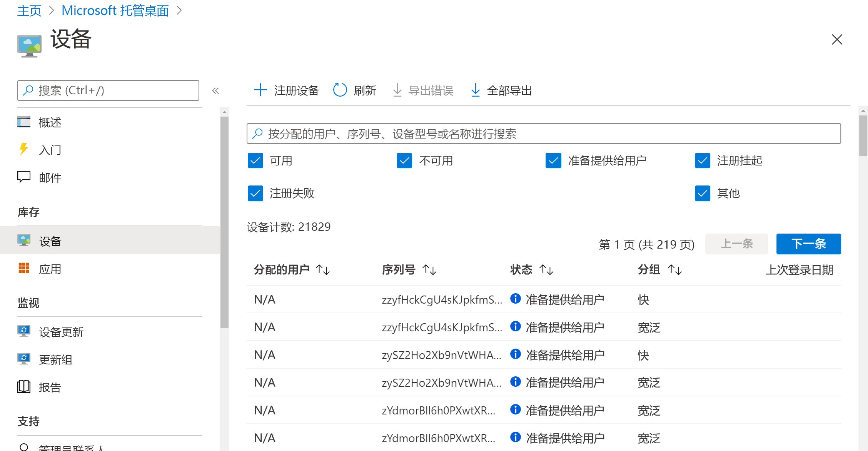Click the lightning bolt 入门 icon
Viewport: 868px width, 451px height.
click(x=24, y=149)
